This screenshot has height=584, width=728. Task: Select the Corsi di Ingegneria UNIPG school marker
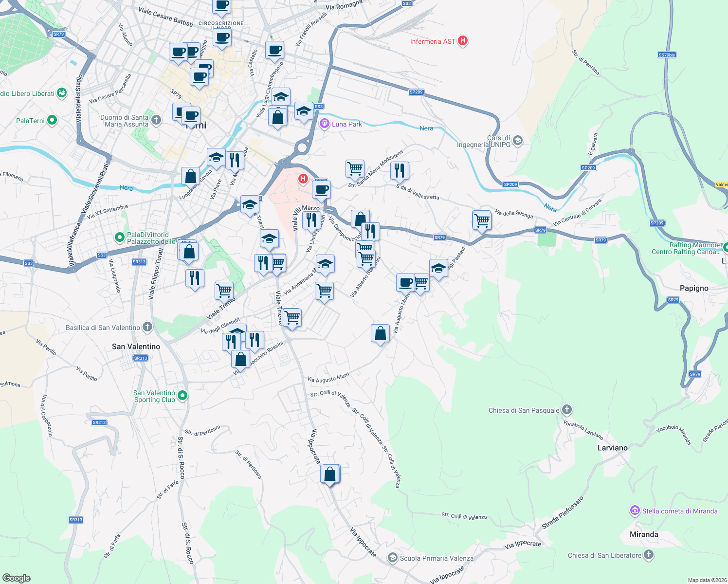(x=517, y=141)
